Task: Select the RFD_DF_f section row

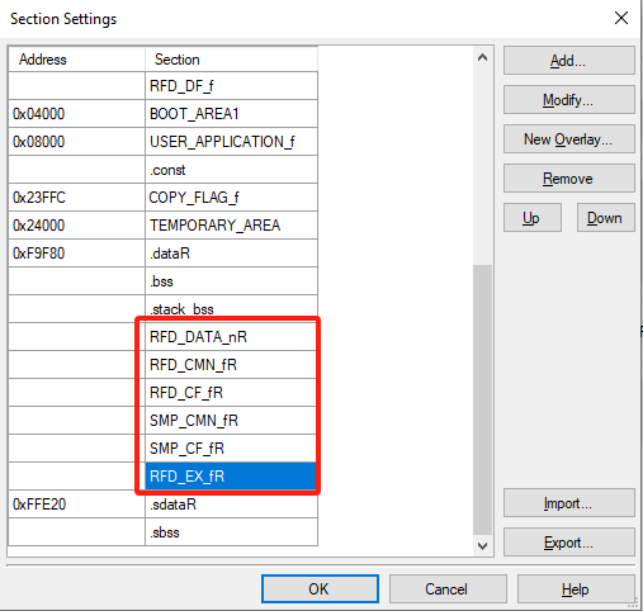Action: click(x=231, y=86)
